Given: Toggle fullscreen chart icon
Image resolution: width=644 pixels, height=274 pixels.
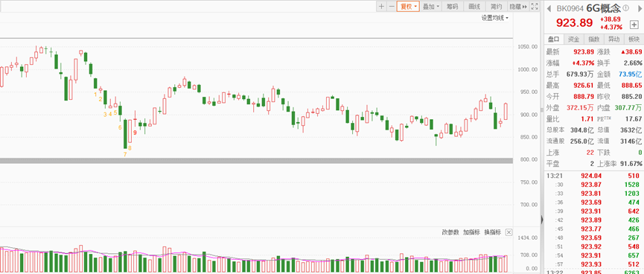Looking at the screenshot, I should pos(535,6).
